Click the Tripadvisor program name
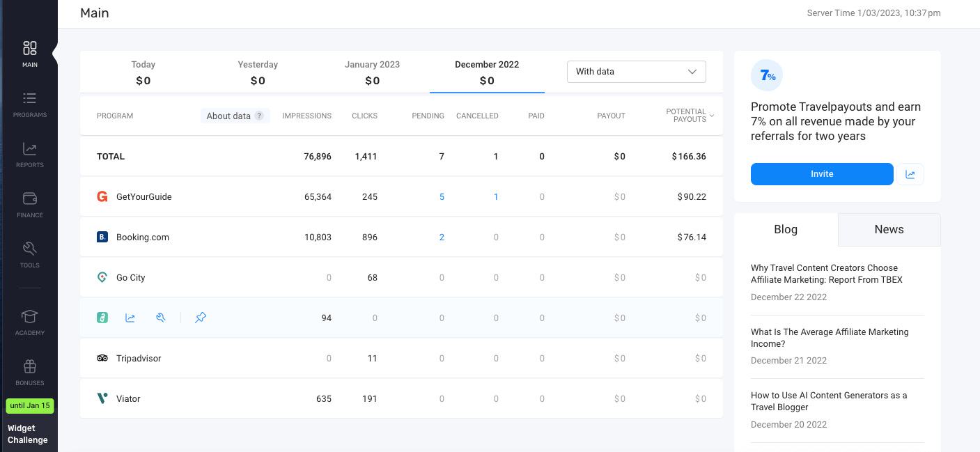 click(139, 359)
